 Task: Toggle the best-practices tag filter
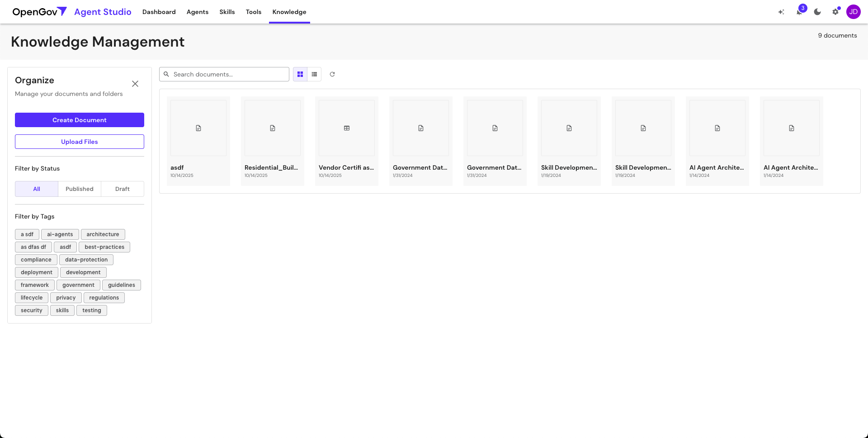click(x=104, y=247)
